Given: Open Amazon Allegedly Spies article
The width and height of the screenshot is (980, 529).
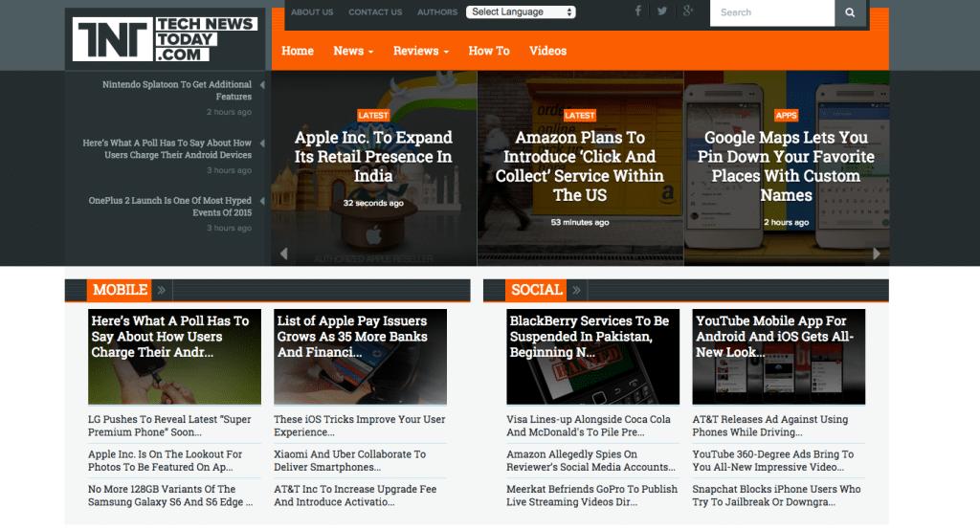Looking at the screenshot, I should pyautogui.click(x=590, y=461).
